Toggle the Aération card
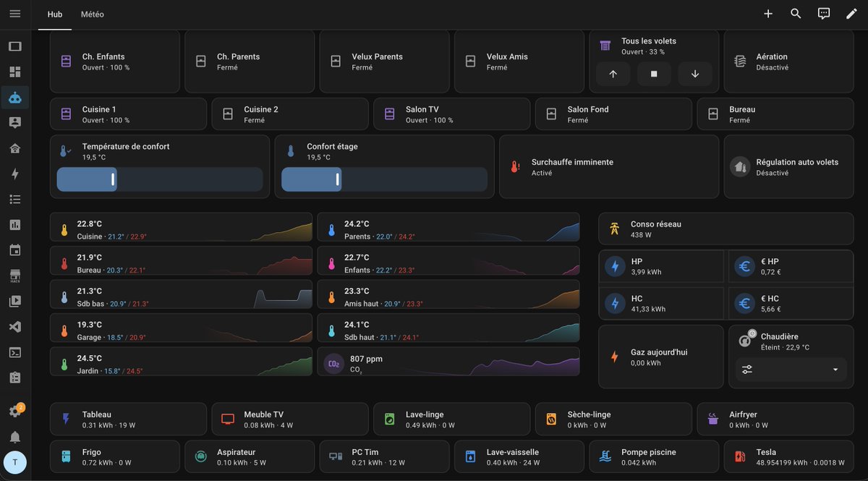868x481 pixels. [x=788, y=61]
